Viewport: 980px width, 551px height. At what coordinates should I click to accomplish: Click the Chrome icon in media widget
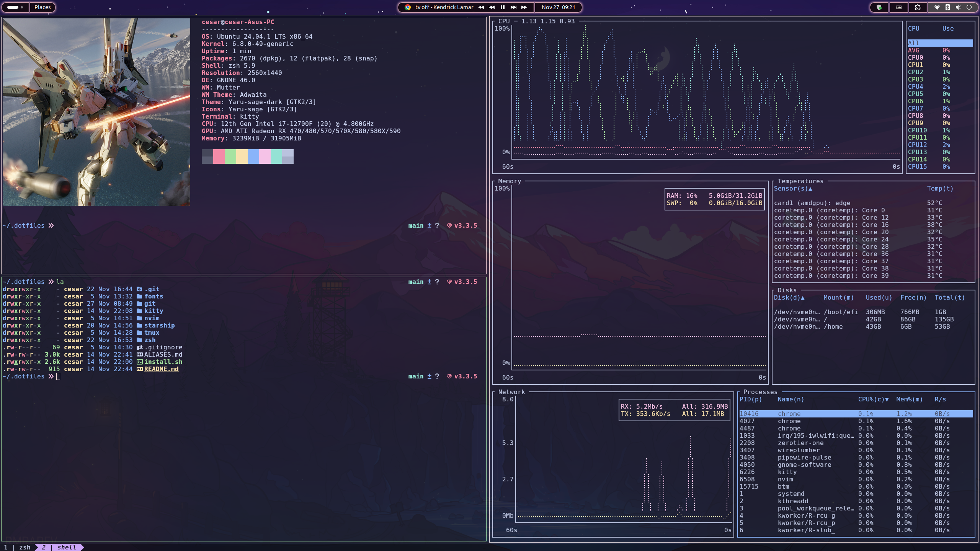408,7
